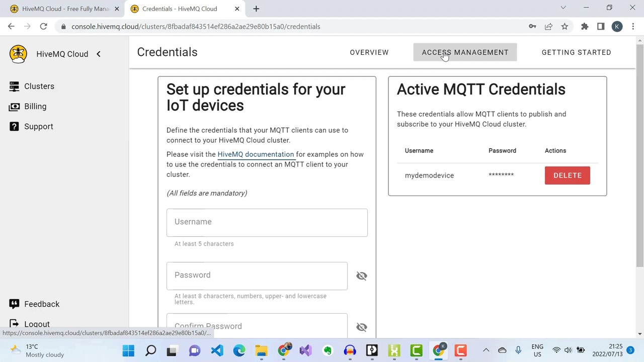Show hidden system tray icons

click(486, 350)
